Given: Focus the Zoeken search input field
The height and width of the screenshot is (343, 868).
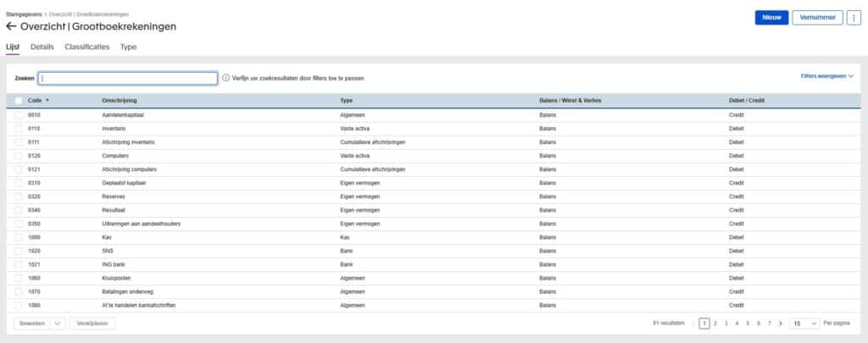Looking at the screenshot, I should (128, 78).
